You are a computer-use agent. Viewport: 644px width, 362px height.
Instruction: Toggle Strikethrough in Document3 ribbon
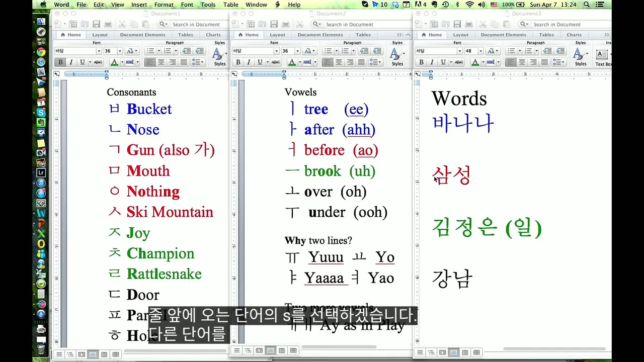click(459, 62)
